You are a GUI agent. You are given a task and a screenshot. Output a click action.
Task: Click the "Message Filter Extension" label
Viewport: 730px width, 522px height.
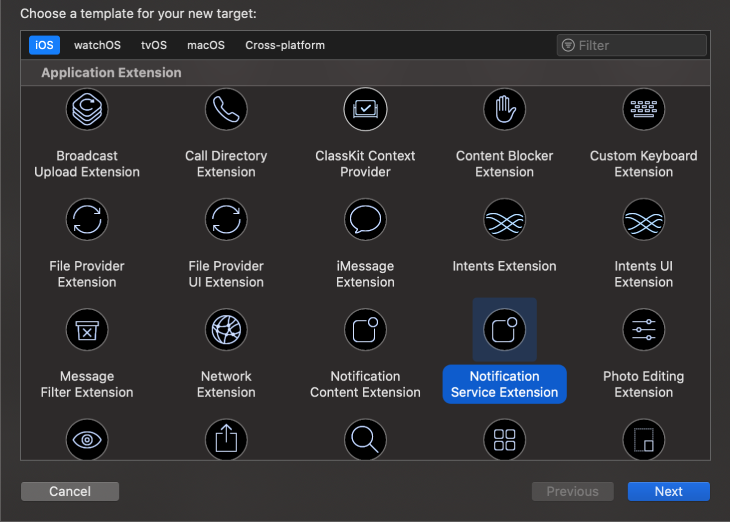tap(87, 384)
